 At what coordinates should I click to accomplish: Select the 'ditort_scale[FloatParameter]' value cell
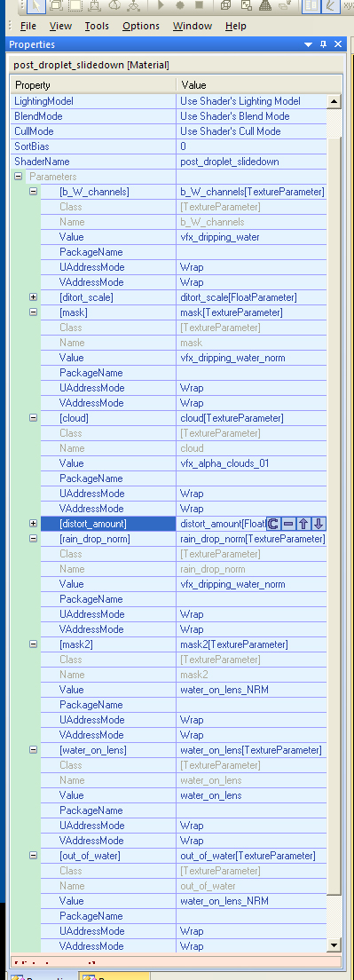(x=252, y=297)
